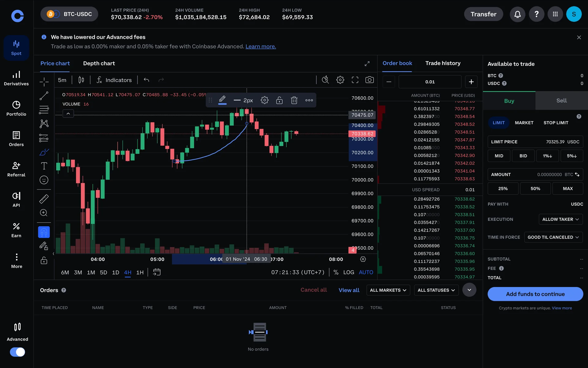Toggle the Advanced mode switch
This screenshot has height=368, width=588.
click(x=17, y=352)
